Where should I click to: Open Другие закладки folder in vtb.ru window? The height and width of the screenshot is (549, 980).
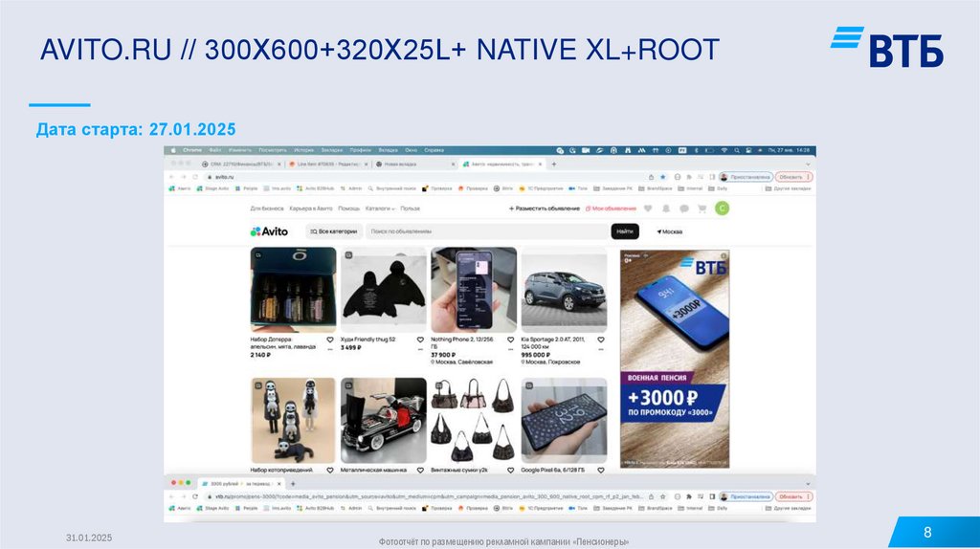coord(788,509)
